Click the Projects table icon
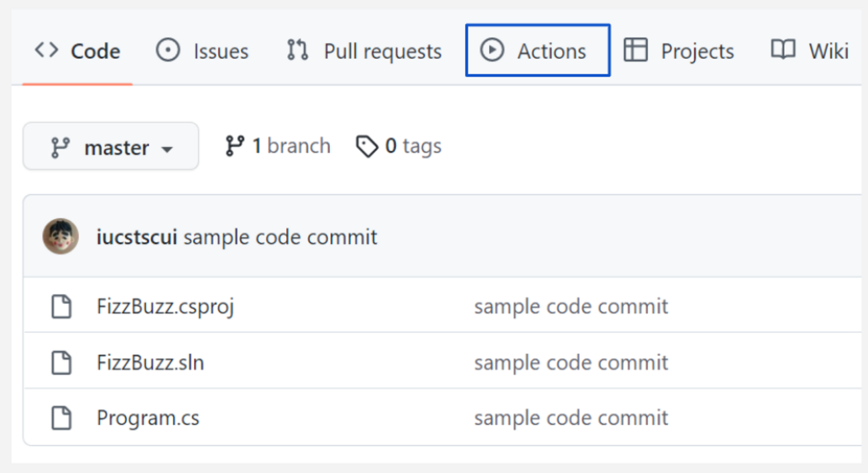The image size is (868, 473). click(635, 50)
